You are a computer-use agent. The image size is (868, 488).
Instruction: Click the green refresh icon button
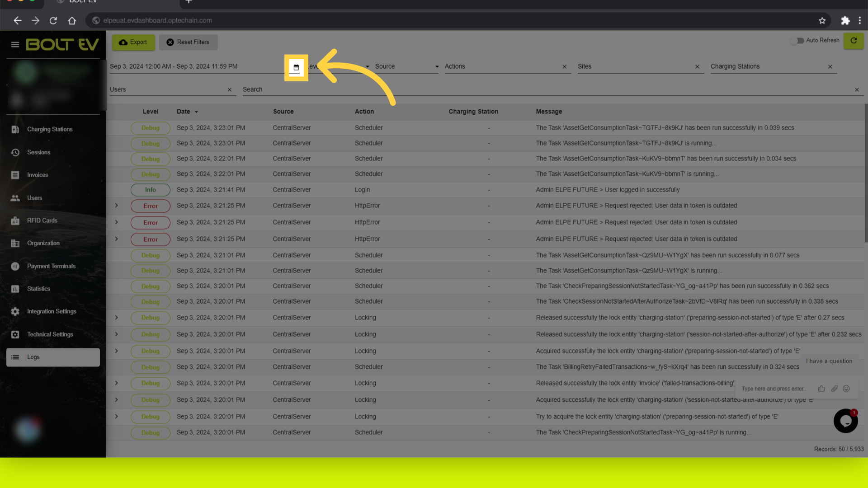(854, 41)
